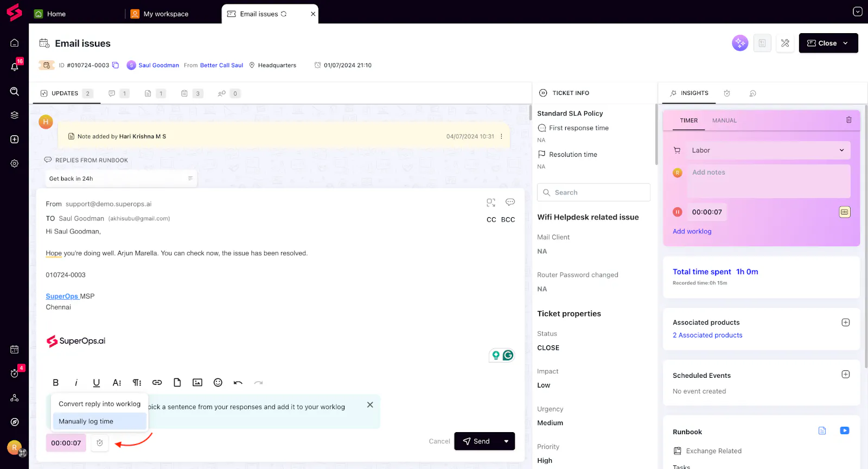Viewport: 868px width, 469px height.
Task: Toggle underline formatting in reply editor
Action: coord(97,383)
